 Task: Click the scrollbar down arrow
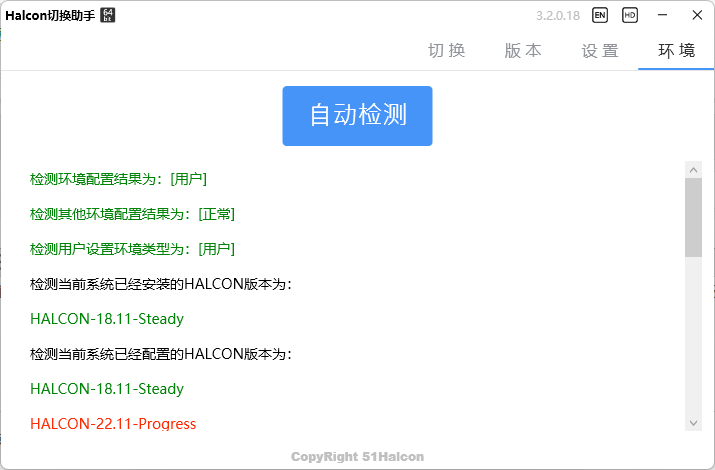pyautogui.click(x=694, y=423)
